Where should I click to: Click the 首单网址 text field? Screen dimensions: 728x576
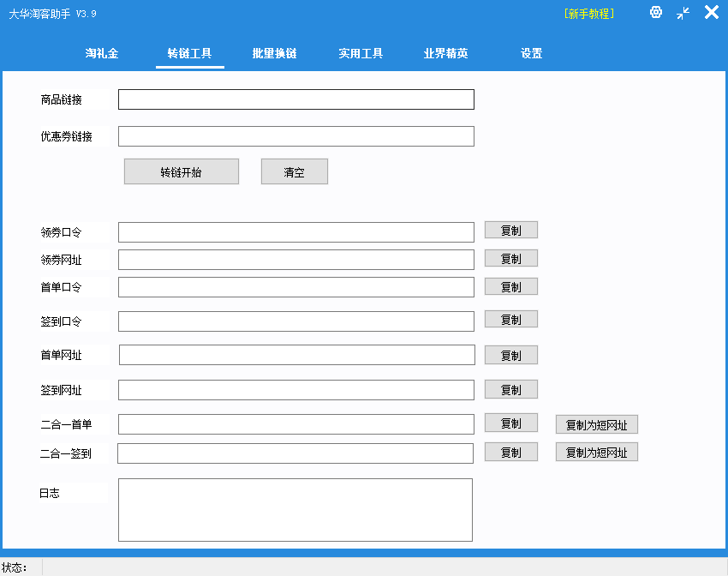click(x=297, y=355)
